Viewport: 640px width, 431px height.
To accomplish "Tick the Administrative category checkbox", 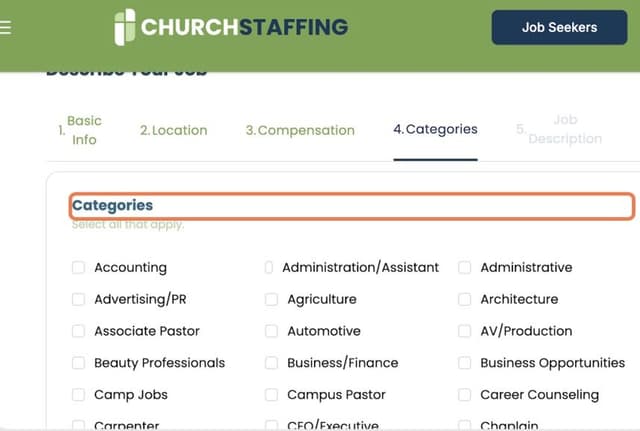I will click(465, 267).
